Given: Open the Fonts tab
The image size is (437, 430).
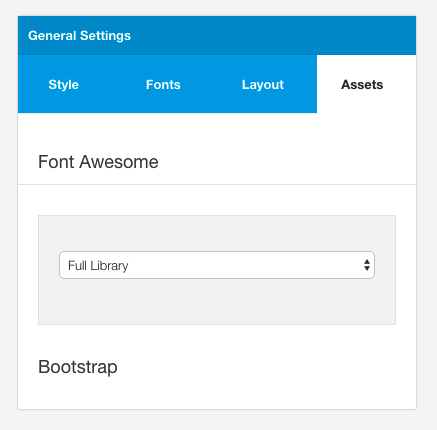Looking at the screenshot, I should pyautogui.click(x=163, y=84).
